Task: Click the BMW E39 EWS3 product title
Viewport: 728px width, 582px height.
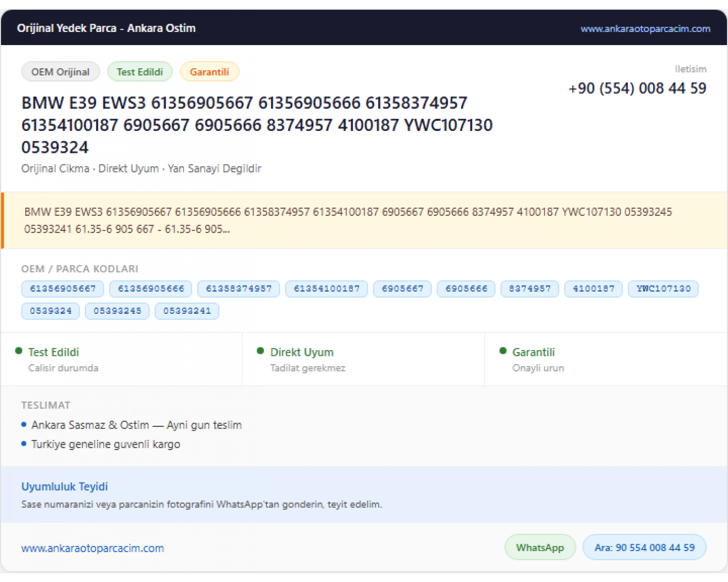Action: (257, 125)
